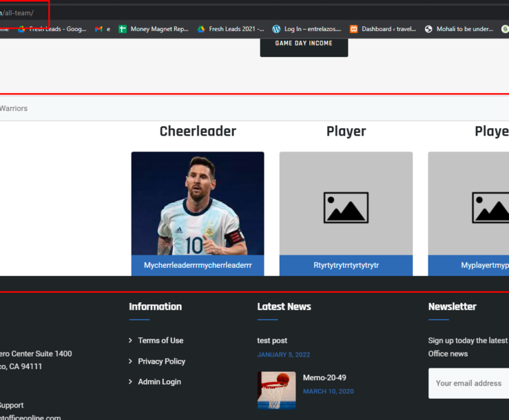Viewport: 509px width, 420px height.
Task: Click the JANUARY 5, 2022 date
Action: pyautogui.click(x=284, y=355)
